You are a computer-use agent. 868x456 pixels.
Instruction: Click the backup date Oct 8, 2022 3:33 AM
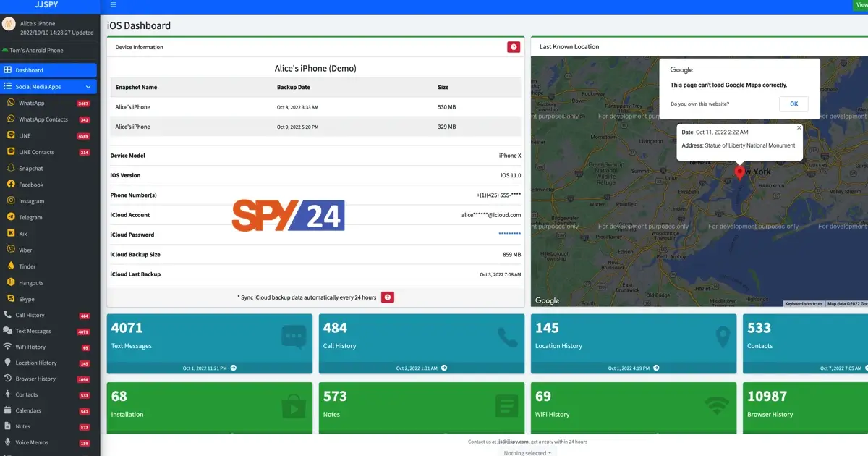(297, 107)
